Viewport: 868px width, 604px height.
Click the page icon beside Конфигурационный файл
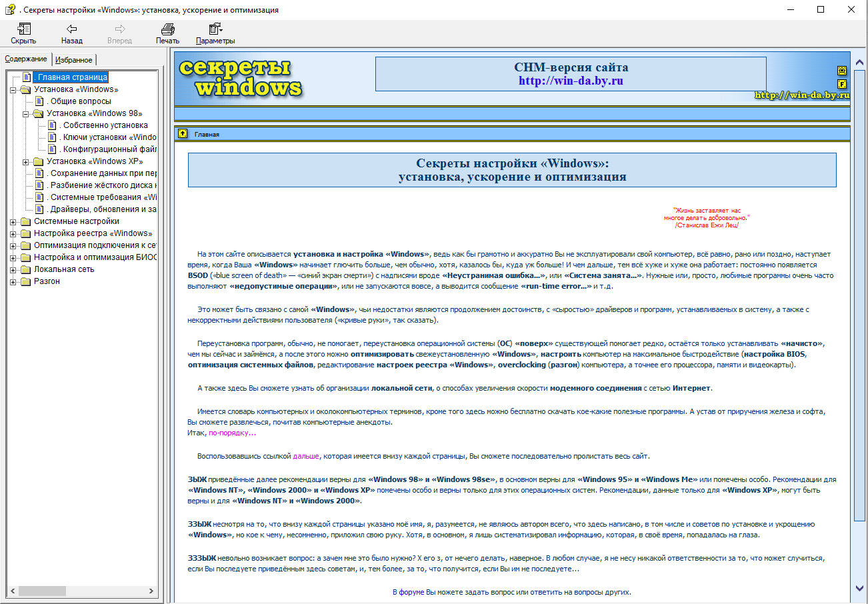coord(52,149)
